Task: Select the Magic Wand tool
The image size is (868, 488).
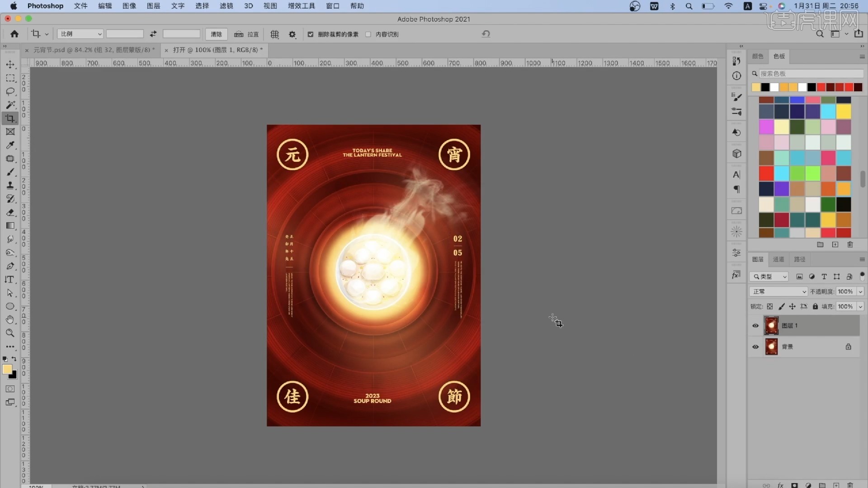Action: (10, 105)
